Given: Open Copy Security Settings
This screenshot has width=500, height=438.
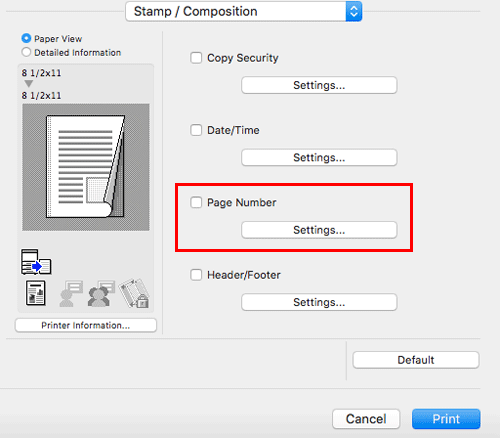Looking at the screenshot, I should (319, 85).
